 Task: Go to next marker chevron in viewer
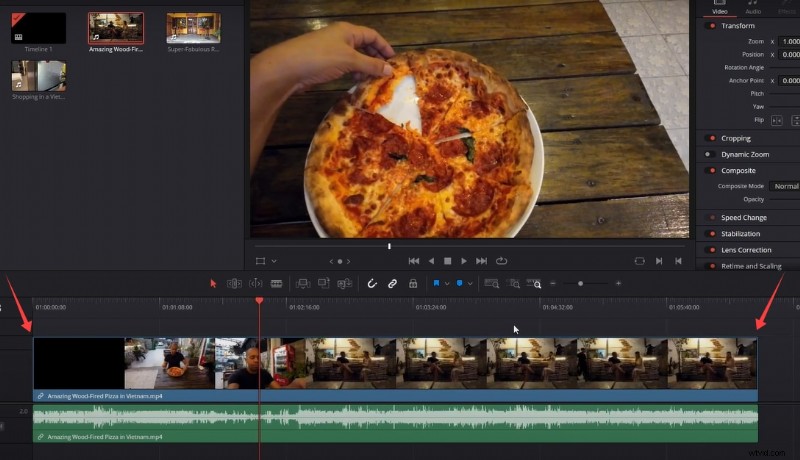348,262
